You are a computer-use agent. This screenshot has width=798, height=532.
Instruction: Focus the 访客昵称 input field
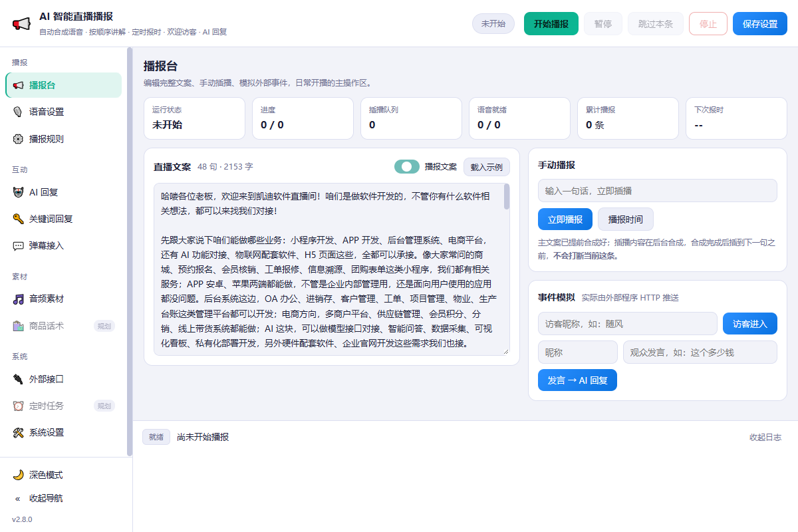click(x=628, y=324)
